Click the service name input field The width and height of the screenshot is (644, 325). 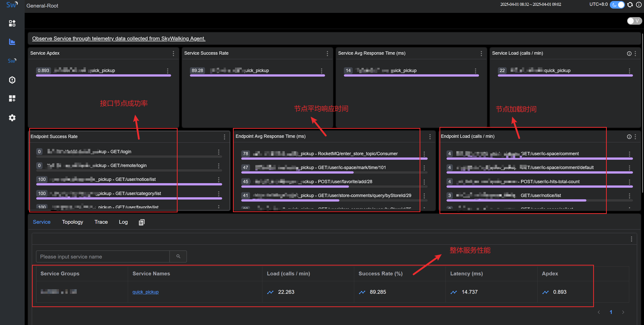(103, 256)
